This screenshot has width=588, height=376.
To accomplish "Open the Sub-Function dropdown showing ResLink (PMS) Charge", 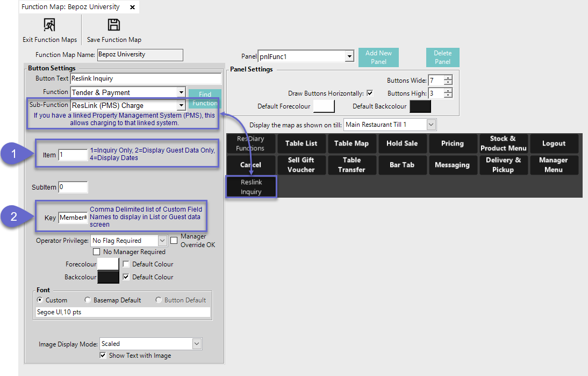I will [181, 105].
